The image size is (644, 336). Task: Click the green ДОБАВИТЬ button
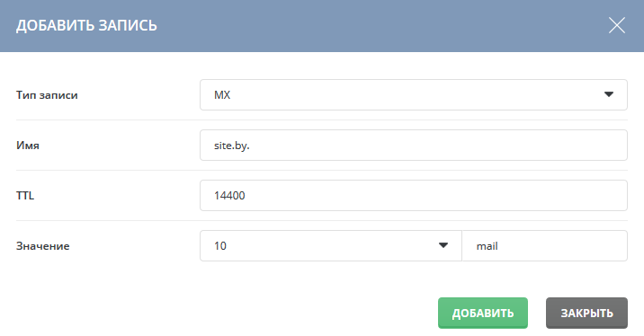pos(483,313)
